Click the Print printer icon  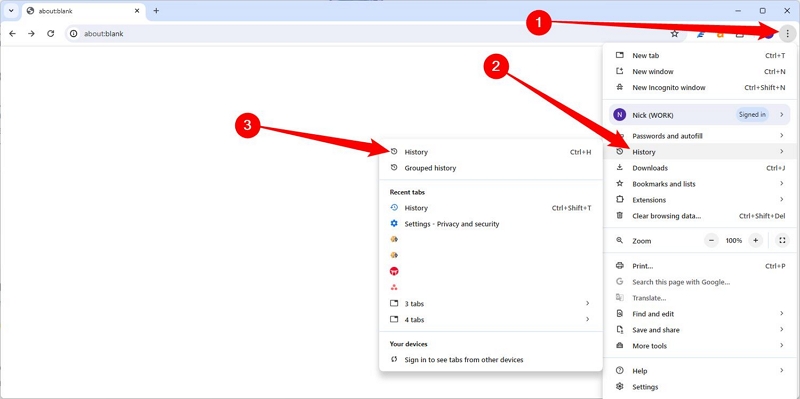pyautogui.click(x=620, y=265)
